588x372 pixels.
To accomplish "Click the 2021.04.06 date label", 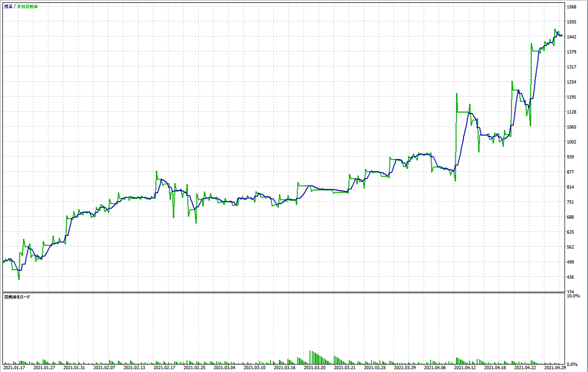I will (435, 367).
